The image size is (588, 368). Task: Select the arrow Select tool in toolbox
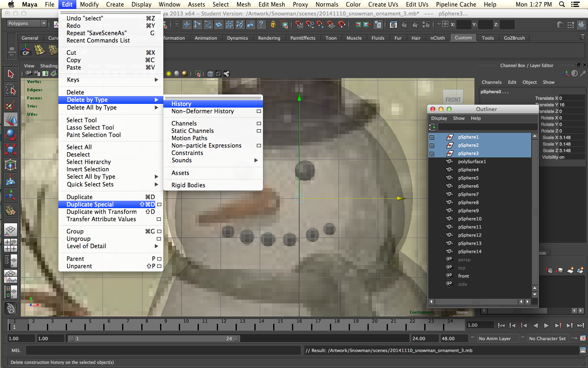coord(11,74)
